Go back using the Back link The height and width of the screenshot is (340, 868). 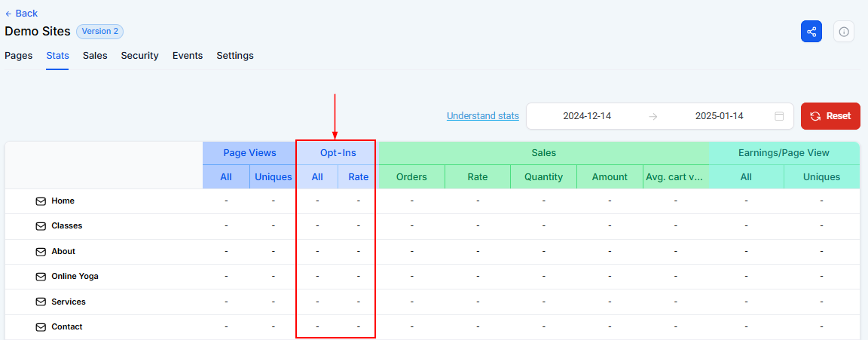[x=21, y=14]
